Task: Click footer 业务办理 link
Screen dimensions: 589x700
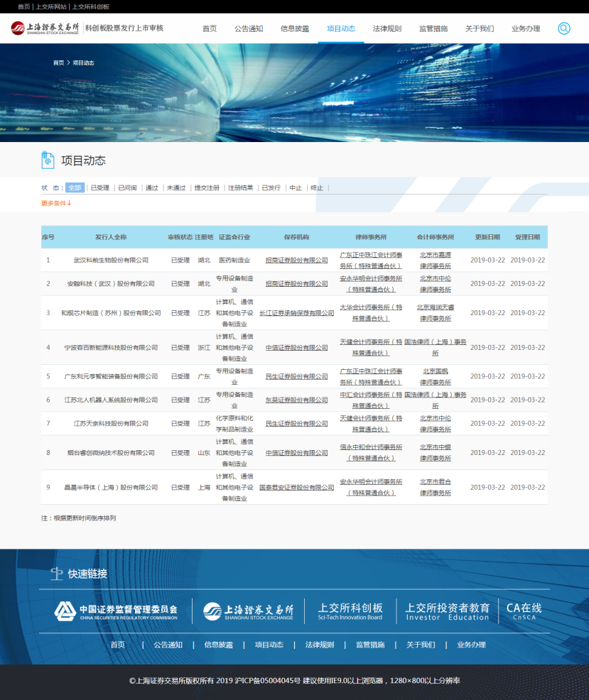Action: 471,645
